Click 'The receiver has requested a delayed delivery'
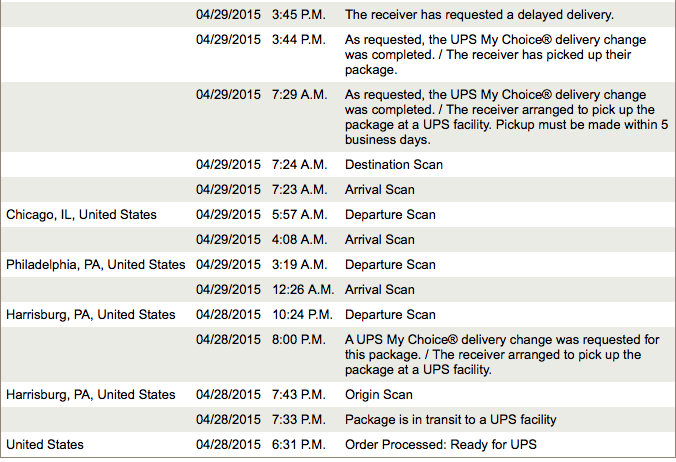The image size is (676, 462). [x=479, y=15]
